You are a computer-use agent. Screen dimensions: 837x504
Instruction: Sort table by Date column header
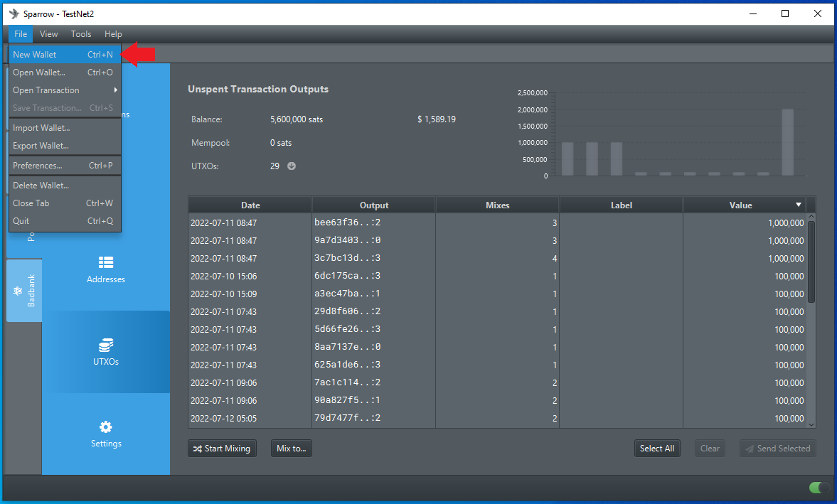point(250,205)
